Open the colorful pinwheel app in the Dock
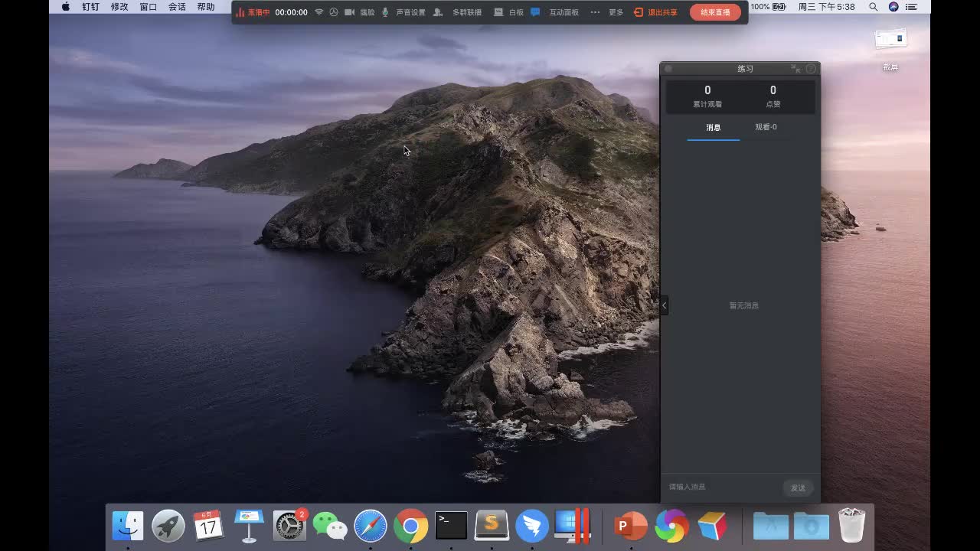Screen dimensions: 980x551 pyautogui.click(x=671, y=526)
